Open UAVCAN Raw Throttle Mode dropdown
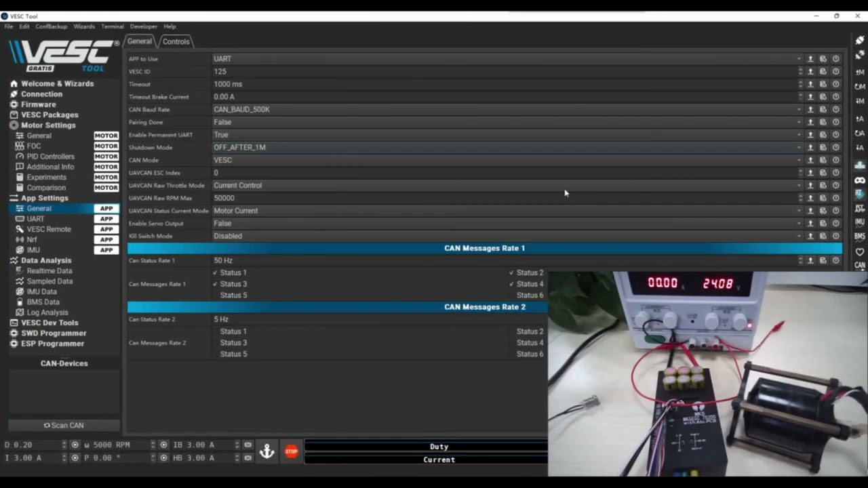 (507, 185)
